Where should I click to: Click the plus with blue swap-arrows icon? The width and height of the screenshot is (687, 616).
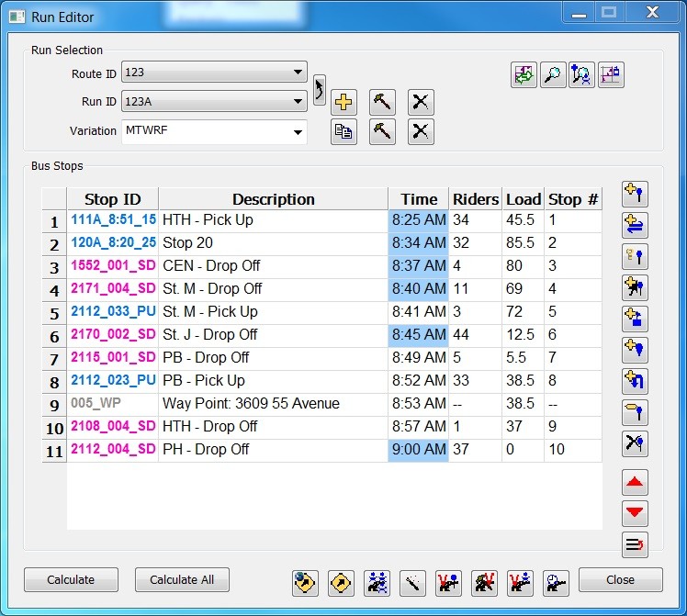coord(635,225)
